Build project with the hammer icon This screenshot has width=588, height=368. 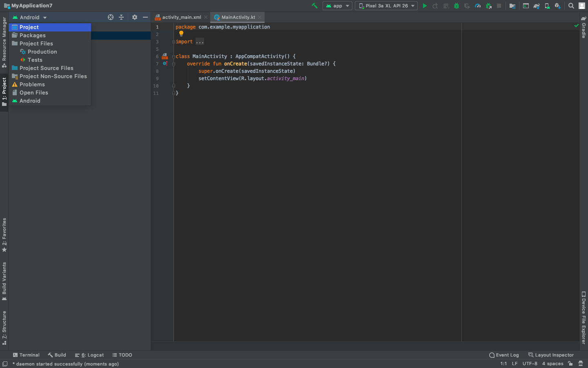(x=314, y=6)
